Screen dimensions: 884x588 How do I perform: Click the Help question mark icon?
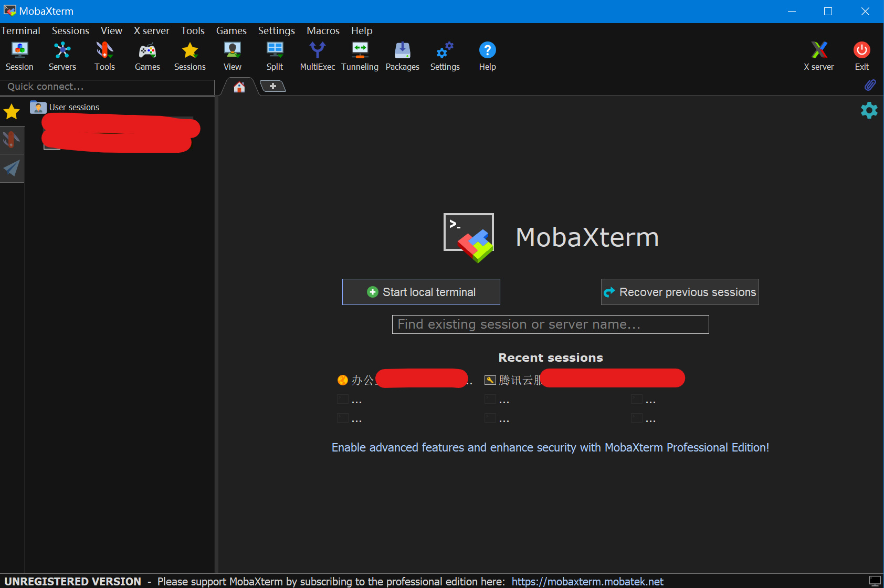click(x=487, y=56)
